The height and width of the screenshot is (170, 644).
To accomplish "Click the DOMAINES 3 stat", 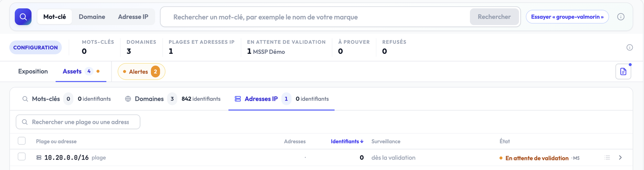I will (x=141, y=47).
